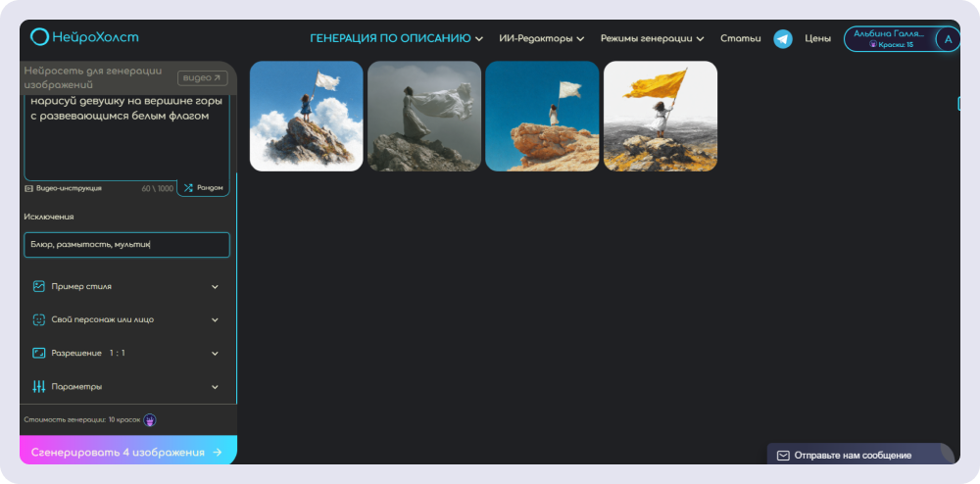The height and width of the screenshot is (484, 980).
Task: Click the envelope icon in message widget
Action: pos(783,456)
